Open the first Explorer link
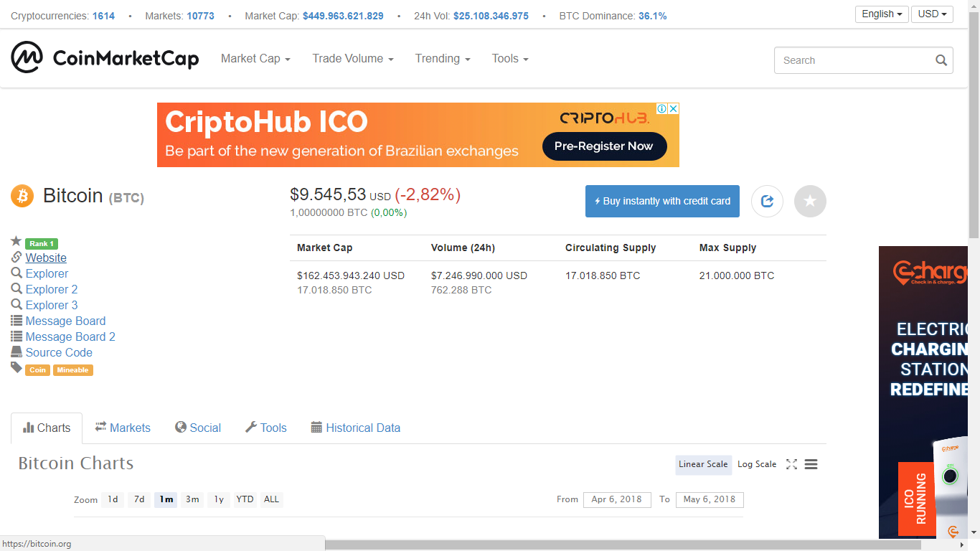This screenshot has height=551, width=980. pyautogui.click(x=47, y=274)
